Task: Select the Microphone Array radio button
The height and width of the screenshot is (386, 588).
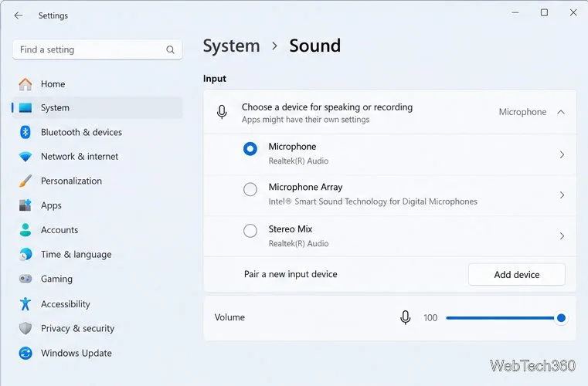Action: point(250,189)
